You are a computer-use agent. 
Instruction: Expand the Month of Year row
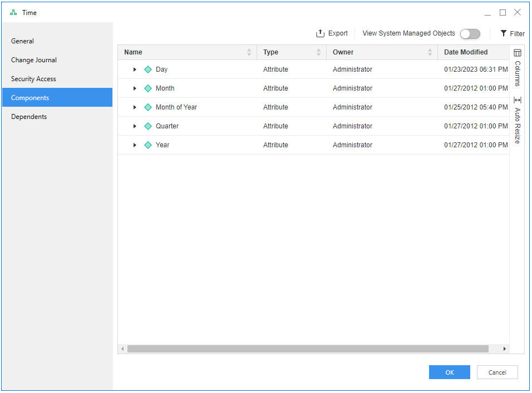tap(135, 107)
